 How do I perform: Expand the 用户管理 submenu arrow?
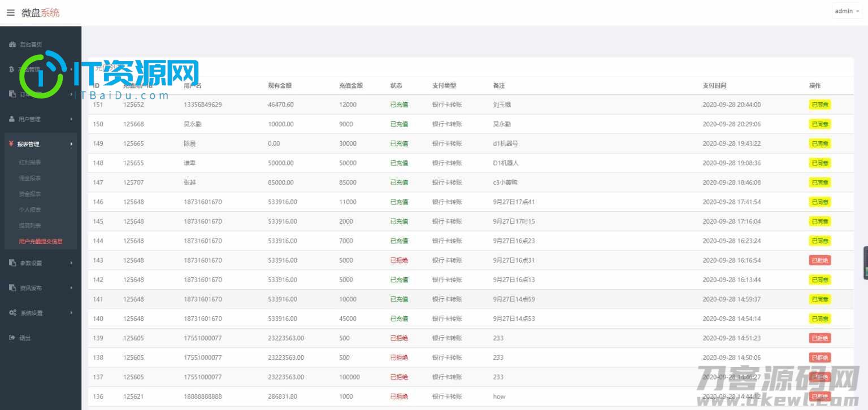pyautogui.click(x=72, y=119)
